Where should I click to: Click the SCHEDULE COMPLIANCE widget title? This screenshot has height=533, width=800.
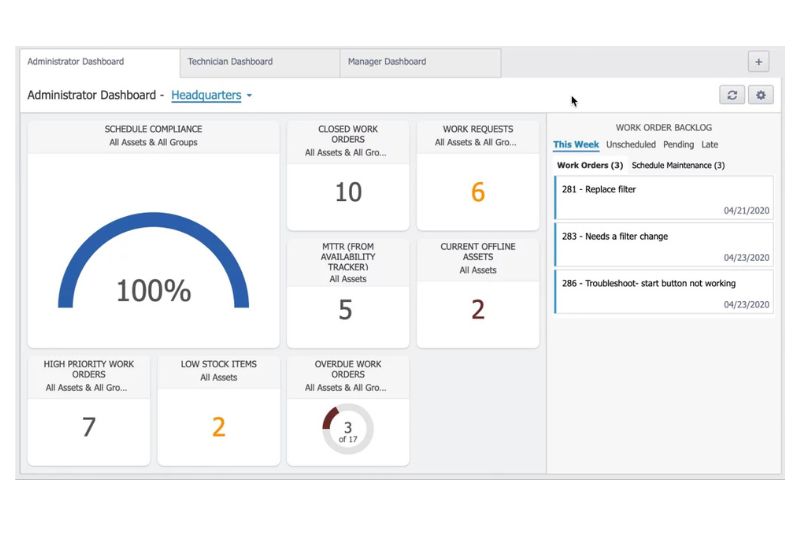[x=154, y=129]
